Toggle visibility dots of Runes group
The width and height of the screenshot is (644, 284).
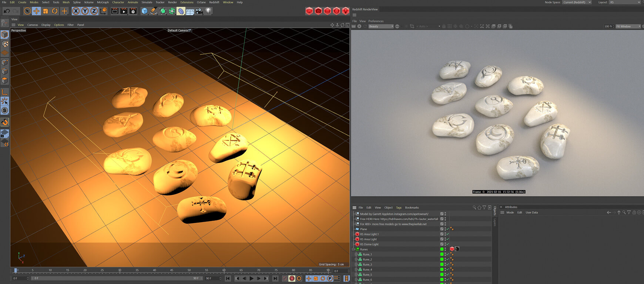tap(445, 249)
